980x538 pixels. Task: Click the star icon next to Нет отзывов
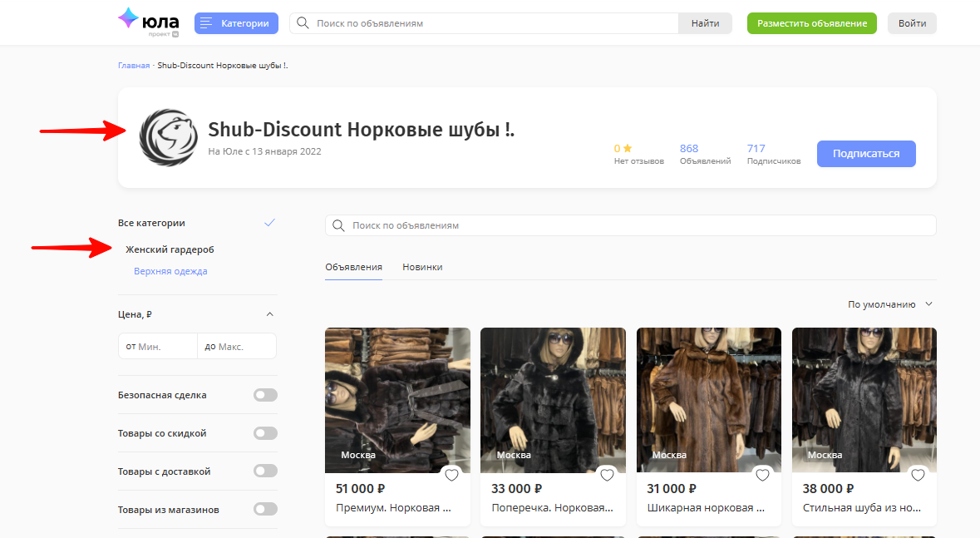(629, 147)
